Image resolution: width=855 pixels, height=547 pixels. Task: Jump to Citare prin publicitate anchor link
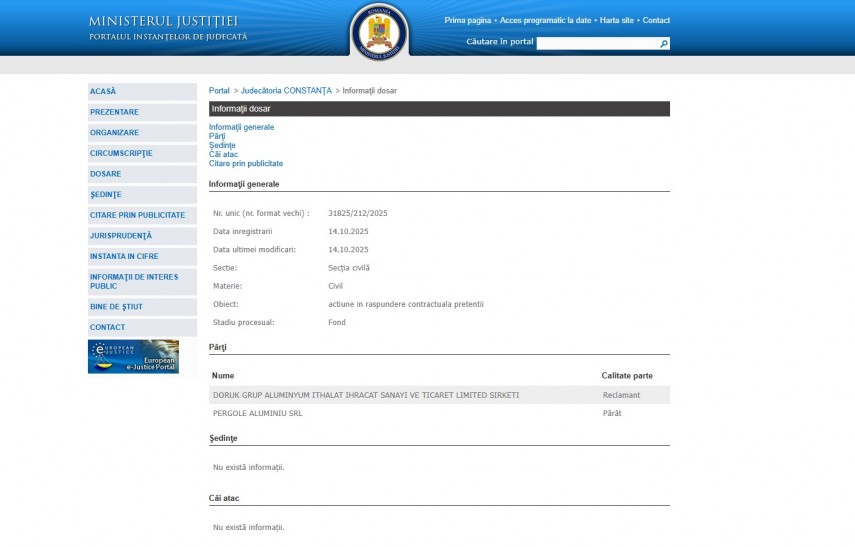tap(246, 163)
